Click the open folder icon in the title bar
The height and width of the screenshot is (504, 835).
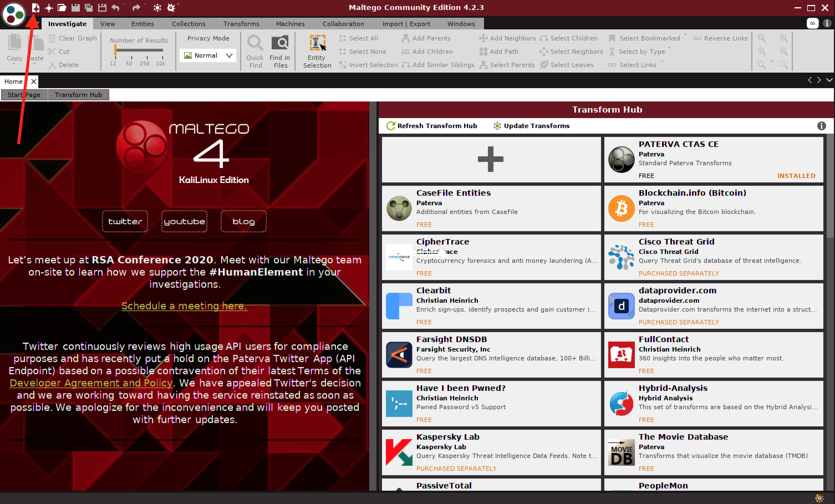[62, 7]
